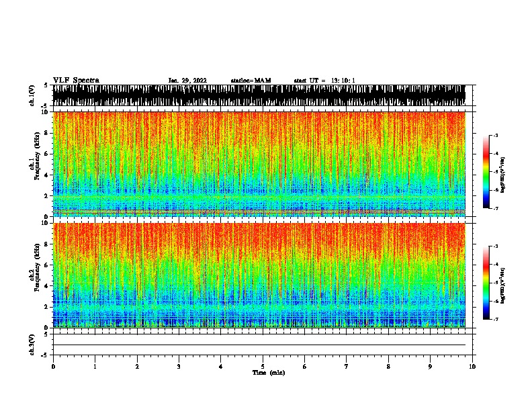The width and height of the screenshot is (532, 411).
Task: Click the ch.1 colorbar log(PSD) unit label
Action: (x=503, y=175)
